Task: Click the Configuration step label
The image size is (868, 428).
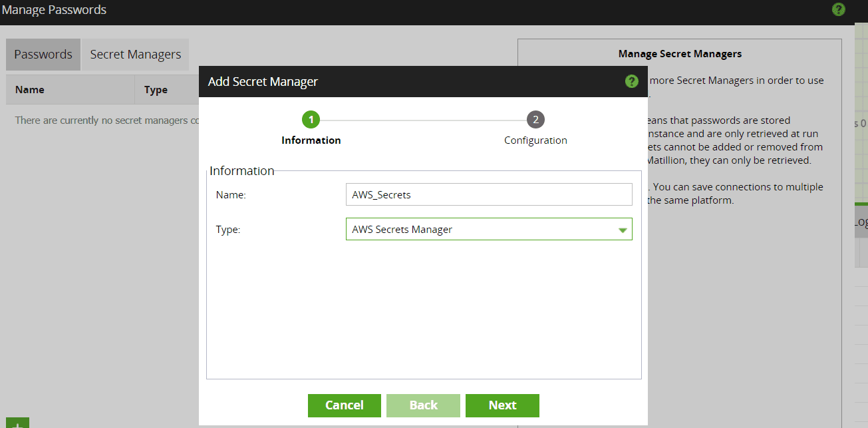Action: (x=535, y=140)
